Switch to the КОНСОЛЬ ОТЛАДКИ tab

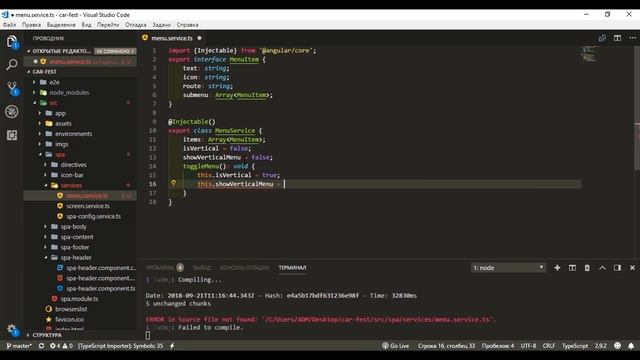244,268
